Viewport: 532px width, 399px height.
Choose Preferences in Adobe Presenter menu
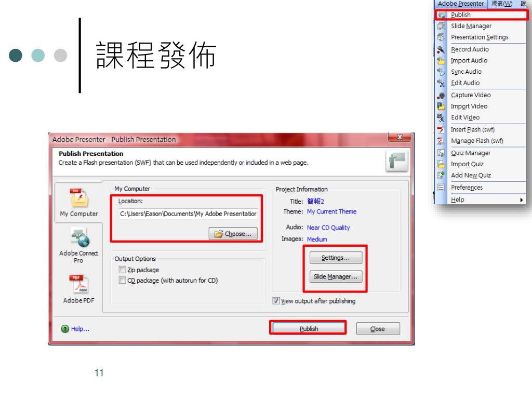467,188
